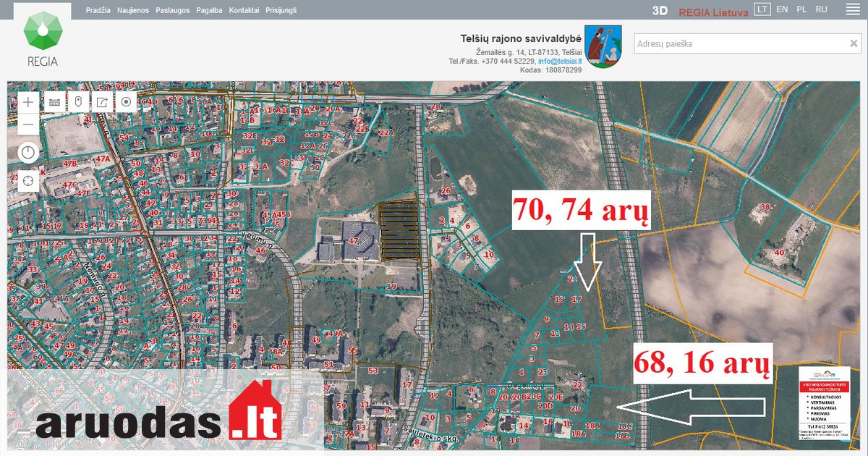The image size is (868, 456).
Task: Click the round clock-style map button
Action: click(x=28, y=153)
